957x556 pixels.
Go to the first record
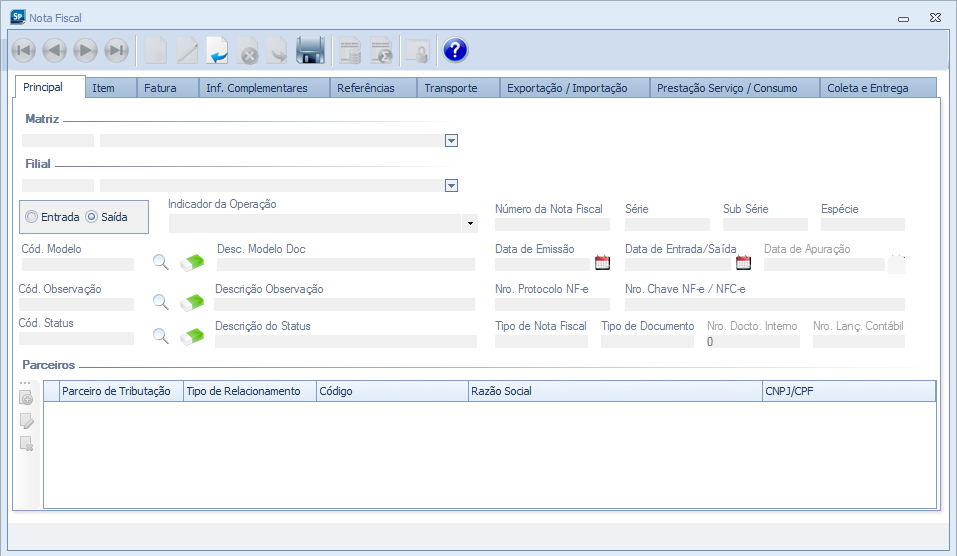pos(24,51)
